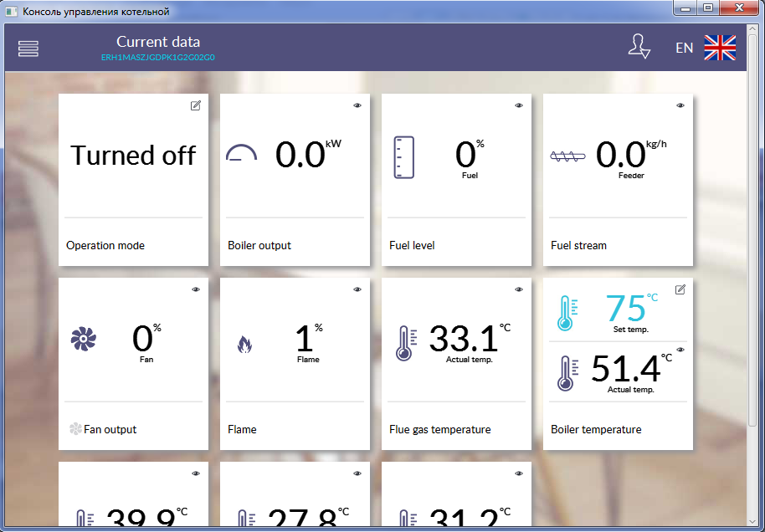The image size is (765, 532).
Task: Toggle the eye on the 39.9 °C card
Action: point(196,473)
